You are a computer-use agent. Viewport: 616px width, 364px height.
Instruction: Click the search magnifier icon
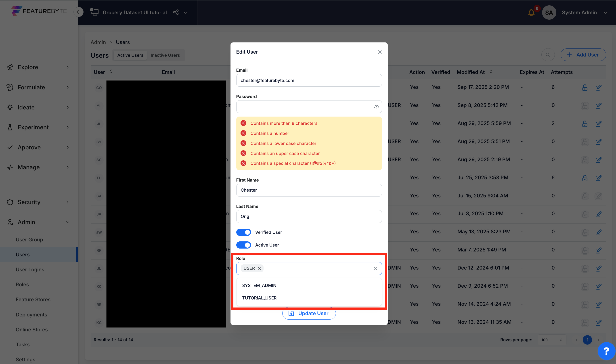548,55
